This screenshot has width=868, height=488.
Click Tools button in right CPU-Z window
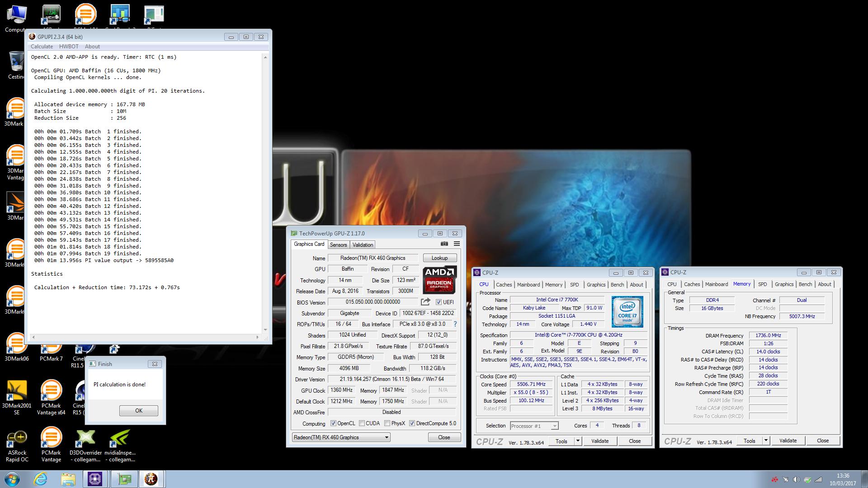(x=750, y=441)
